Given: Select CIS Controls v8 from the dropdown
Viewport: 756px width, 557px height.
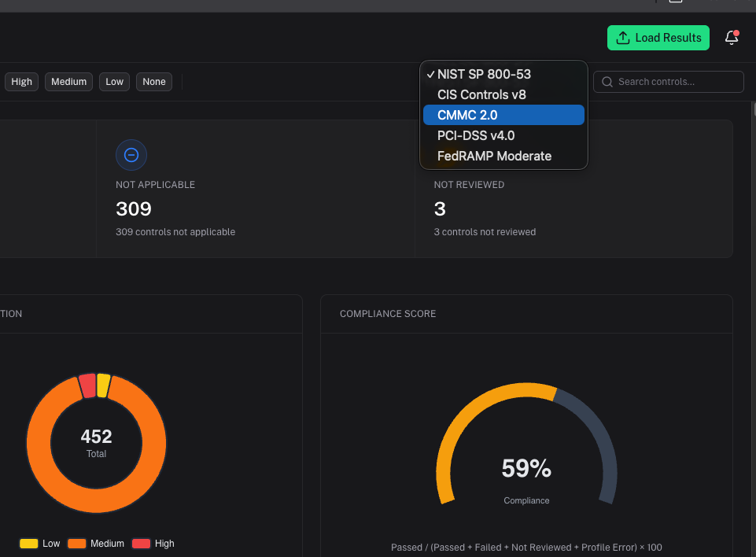Looking at the screenshot, I should tap(481, 94).
